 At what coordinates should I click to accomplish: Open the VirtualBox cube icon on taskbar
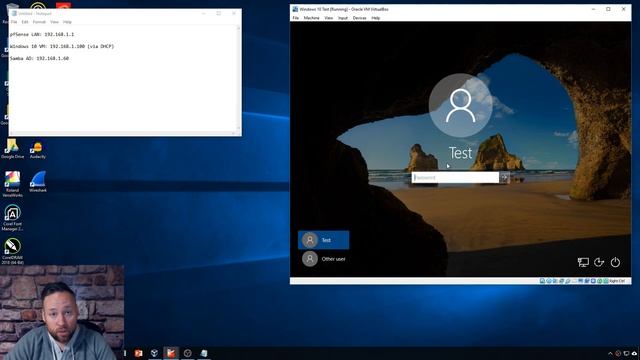[154, 353]
